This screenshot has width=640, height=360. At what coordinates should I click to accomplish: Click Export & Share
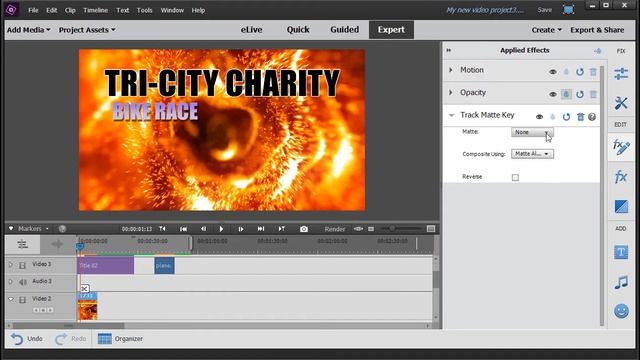point(597,30)
